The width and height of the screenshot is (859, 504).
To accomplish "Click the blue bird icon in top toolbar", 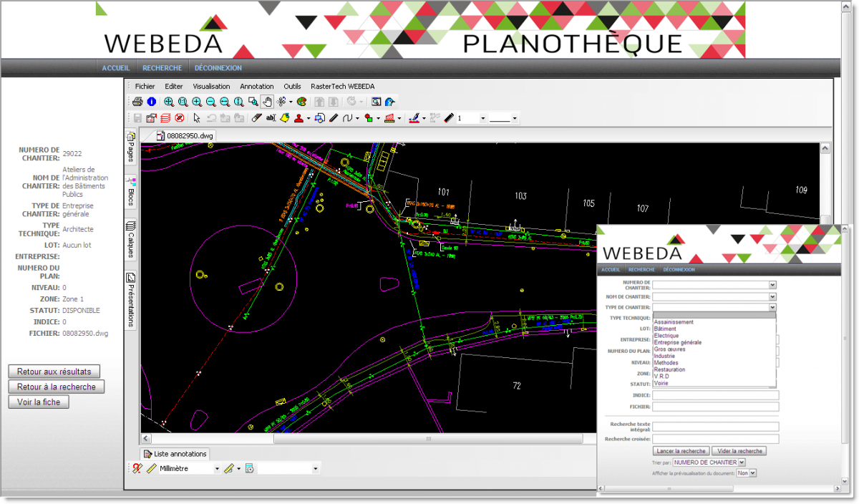I will [389, 102].
